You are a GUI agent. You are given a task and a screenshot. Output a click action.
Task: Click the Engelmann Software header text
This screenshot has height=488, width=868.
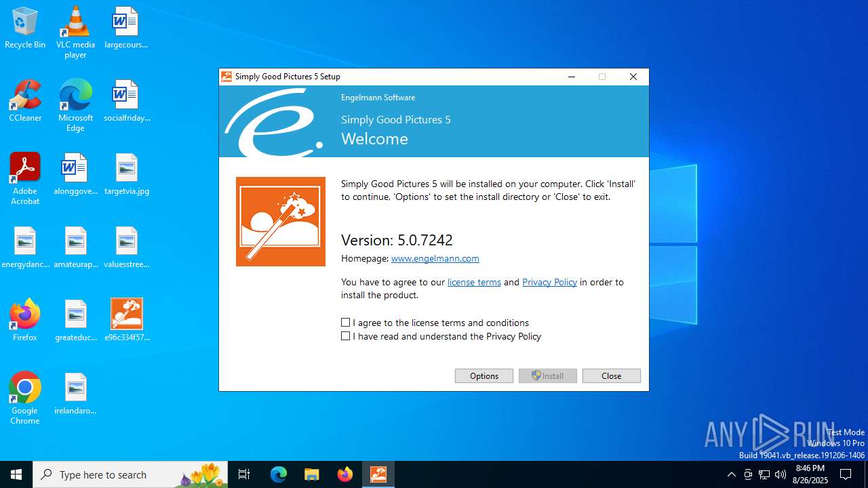coord(378,98)
